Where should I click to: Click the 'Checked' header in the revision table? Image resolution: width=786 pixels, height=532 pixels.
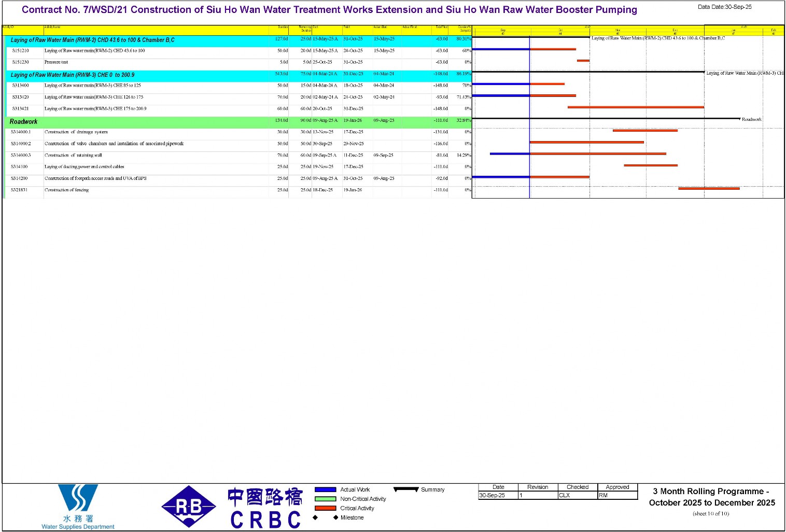578,487
